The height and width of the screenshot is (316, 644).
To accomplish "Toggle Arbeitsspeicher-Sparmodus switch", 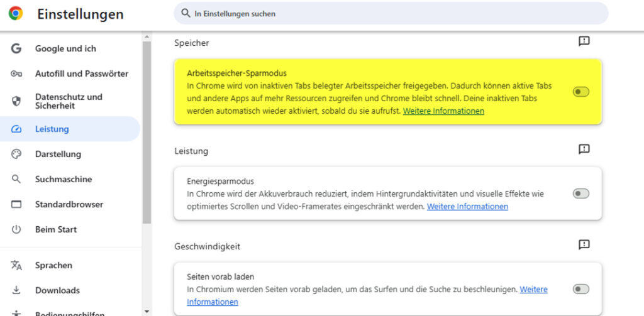I will [580, 92].
